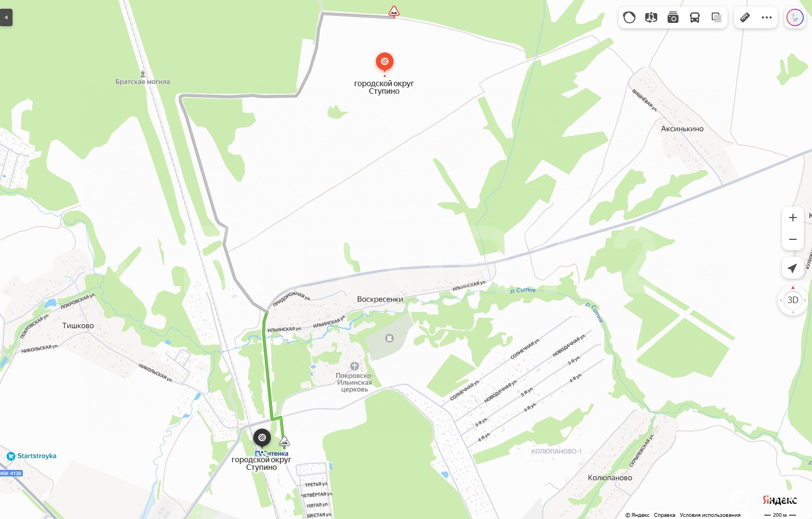Toggle 3D map tilt mode
The width and height of the screenshot is (812, 519).
click(x=793, y=300)
